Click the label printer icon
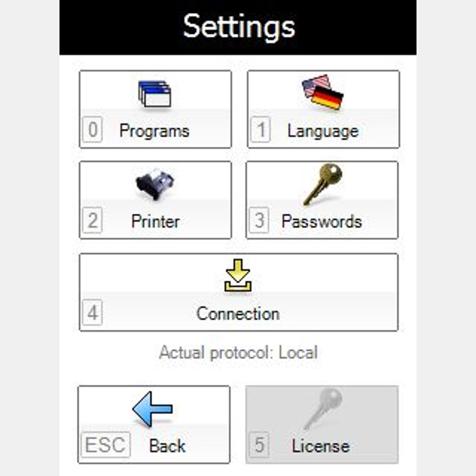This screenshot has height=476, width=476. click(x=155, y=184)
